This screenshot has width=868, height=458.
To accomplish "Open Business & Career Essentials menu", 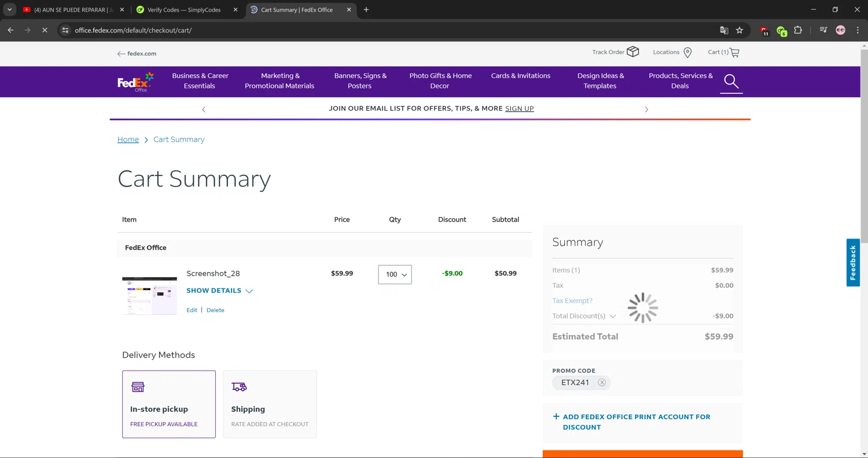I will 200,81.
